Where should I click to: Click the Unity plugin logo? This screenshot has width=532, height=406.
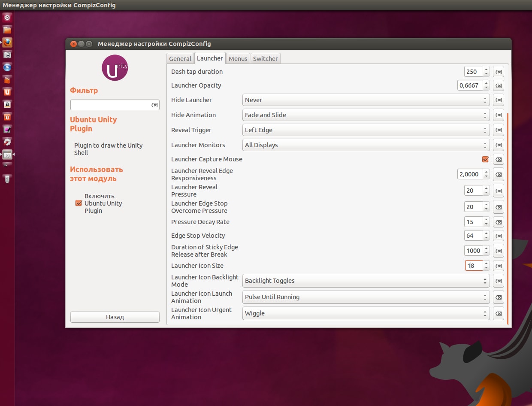pyautogui.click(x=115, y=68)
